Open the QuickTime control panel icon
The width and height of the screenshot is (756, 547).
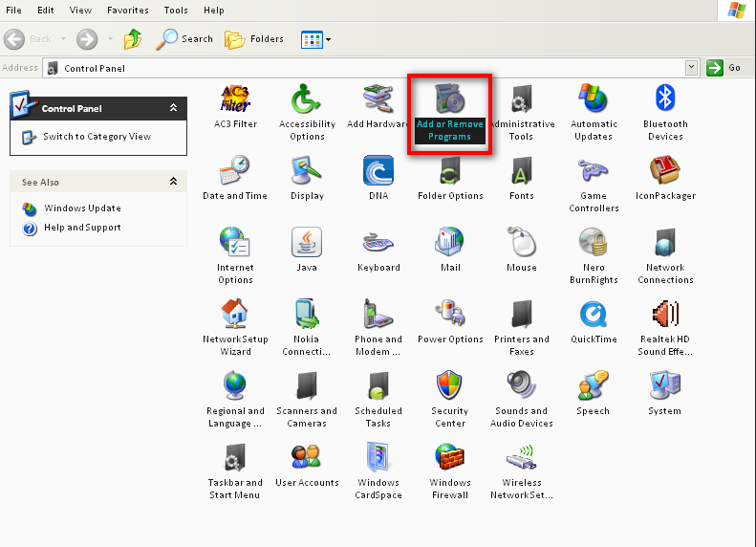pyautogui.click(x=594, y=315)
